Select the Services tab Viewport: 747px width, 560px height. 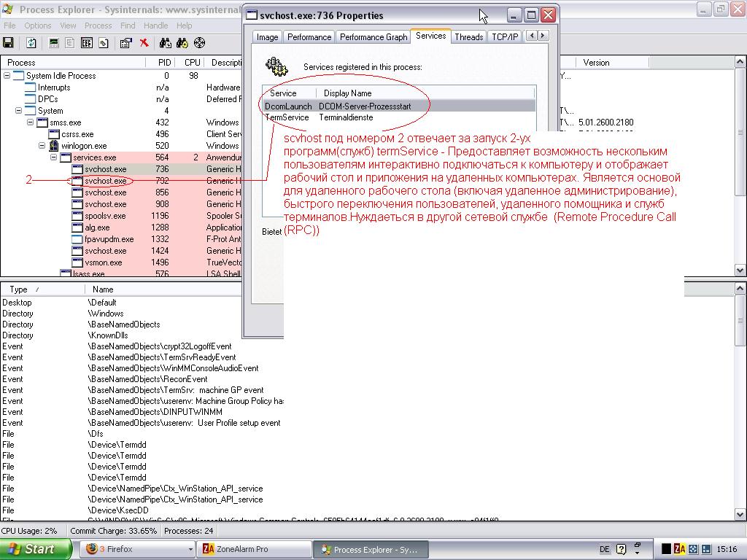coord(430,36)
